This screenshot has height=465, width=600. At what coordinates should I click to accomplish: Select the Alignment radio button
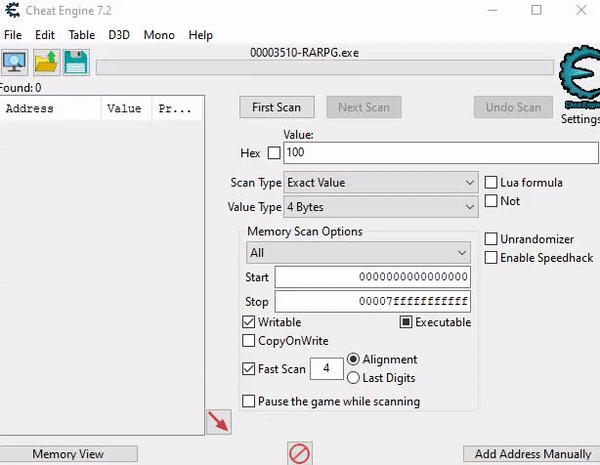pos(353,359)
